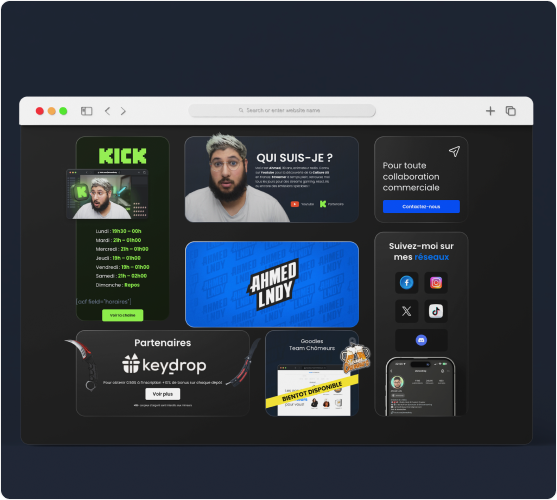Screen dimensions: 557x500
Task: Click the Ahmed LNDY blue logo banner
Action: point(272,284)
